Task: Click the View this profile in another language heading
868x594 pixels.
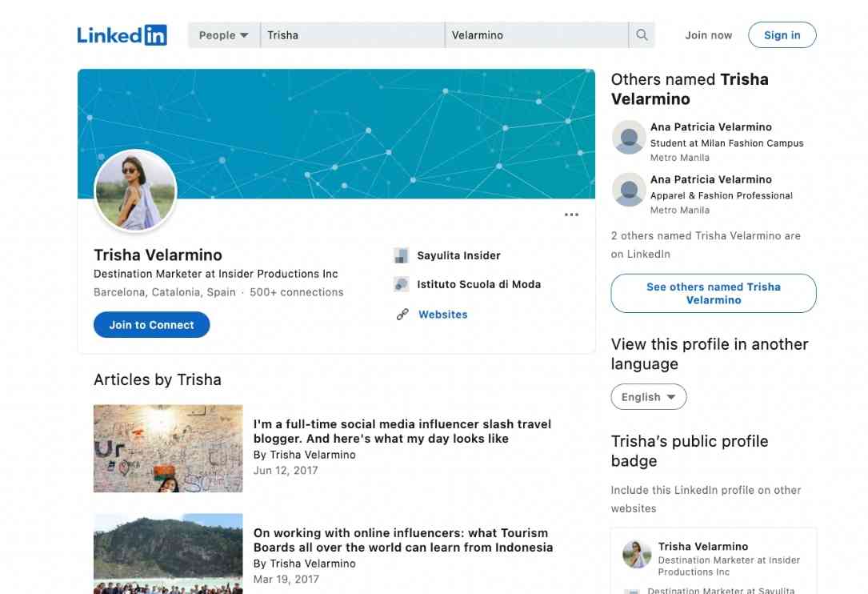Action: (710, 354)
